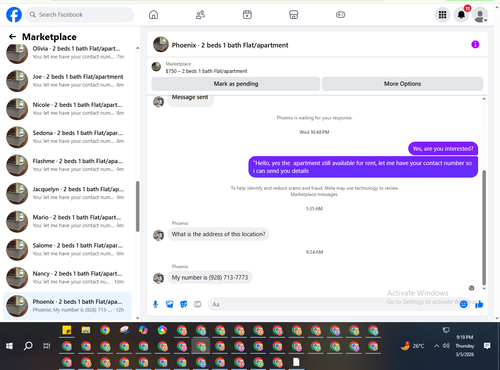The width and height of the screenshot is (500, 370).
Task: Open the Marketplace storefront icon
Action: pos(294,15)
